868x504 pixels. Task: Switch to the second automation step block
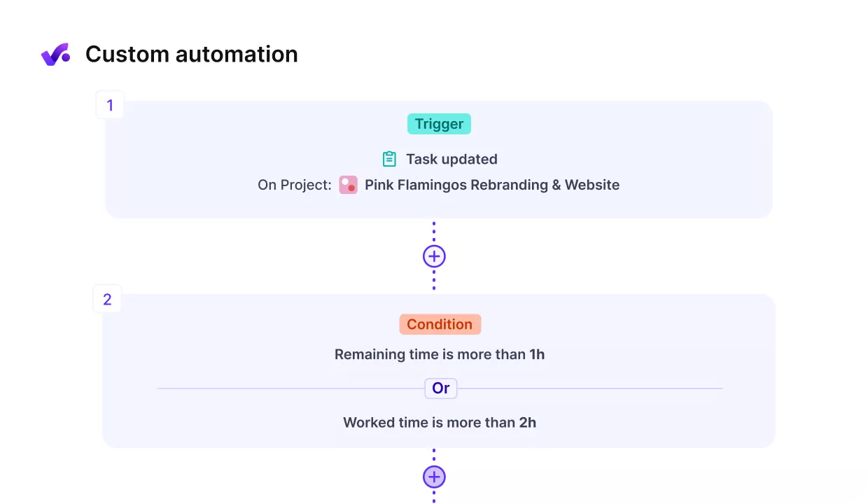coord(439,370)
